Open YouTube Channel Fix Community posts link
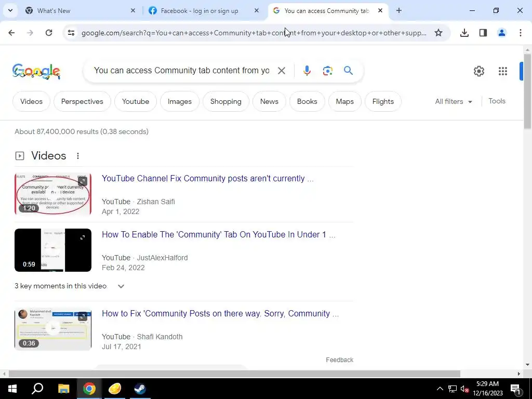Screen dimensions: 532x399 [x=207, y=179]
